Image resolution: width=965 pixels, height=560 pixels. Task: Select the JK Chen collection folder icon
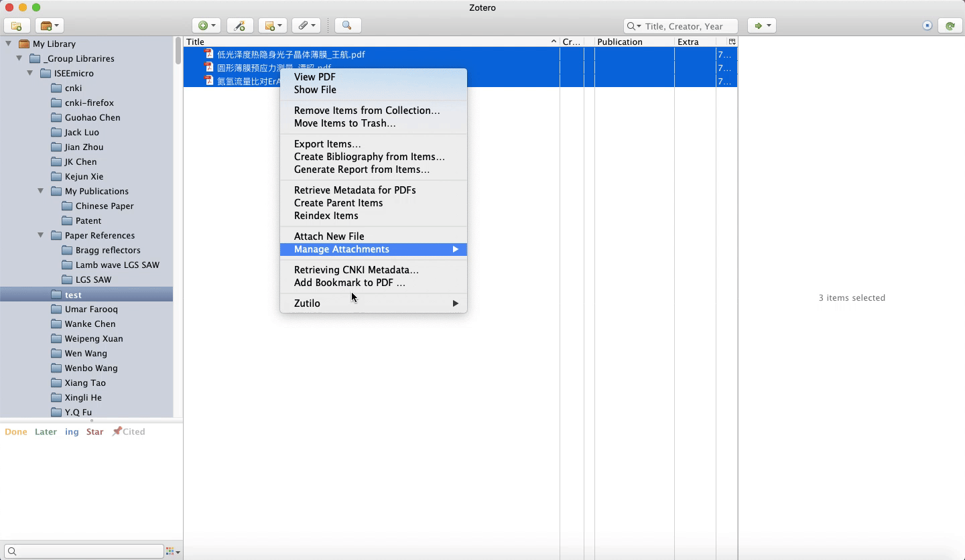56,161
